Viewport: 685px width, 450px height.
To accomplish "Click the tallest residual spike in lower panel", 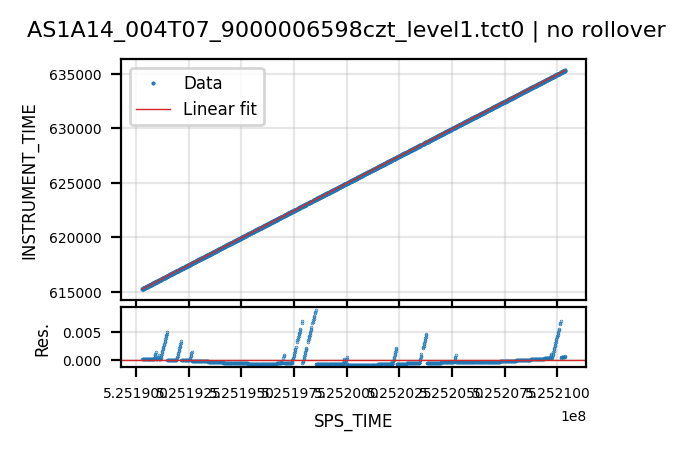I will pos(316,311).
